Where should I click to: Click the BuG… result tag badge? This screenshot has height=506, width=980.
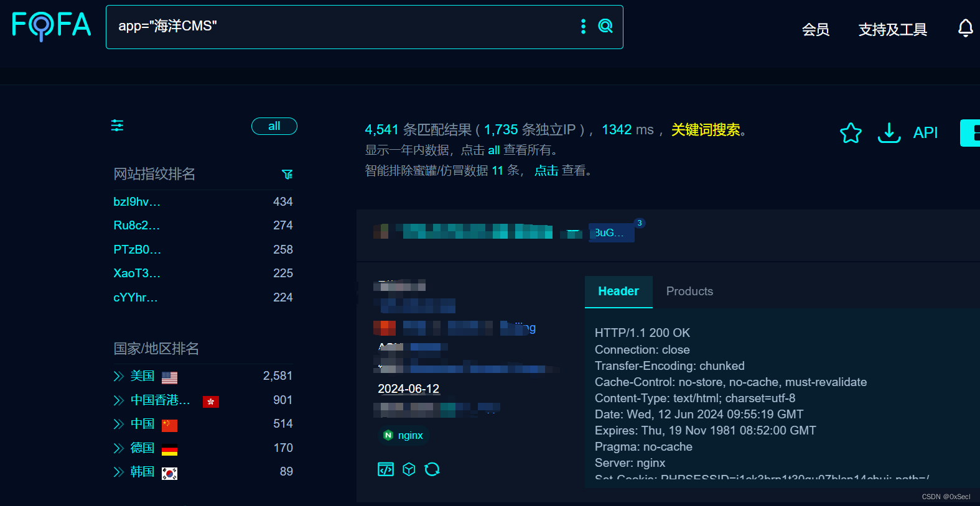point(611,232)
